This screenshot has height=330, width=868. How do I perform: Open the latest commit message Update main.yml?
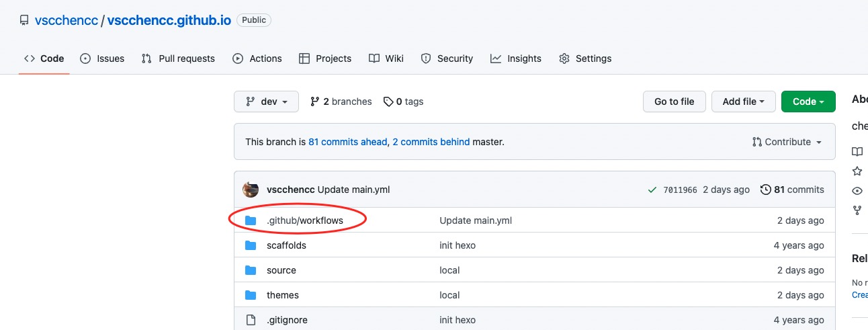coord(353,190)
